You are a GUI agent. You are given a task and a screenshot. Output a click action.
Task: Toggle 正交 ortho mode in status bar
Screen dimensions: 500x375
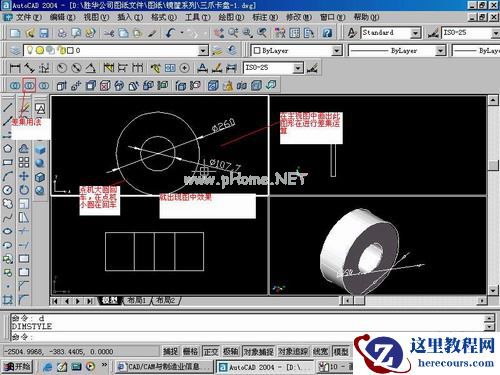point(211,351)
